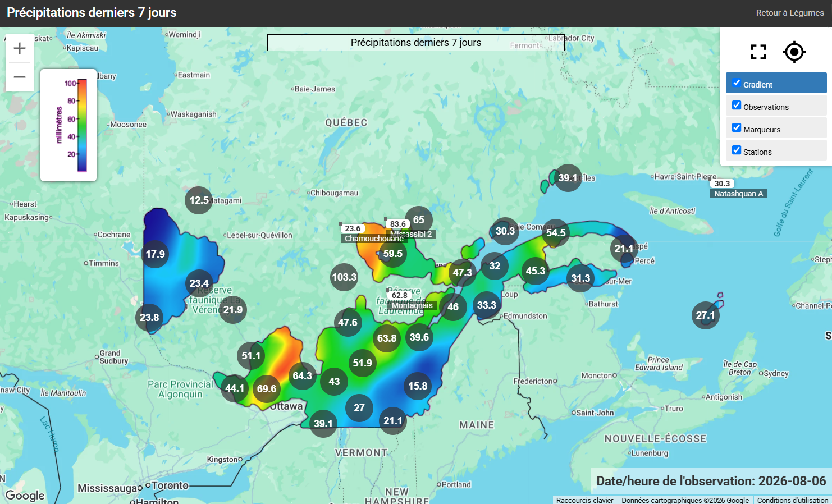Select the 21.1 marker near Gaspé

click(x=624, y=249)
